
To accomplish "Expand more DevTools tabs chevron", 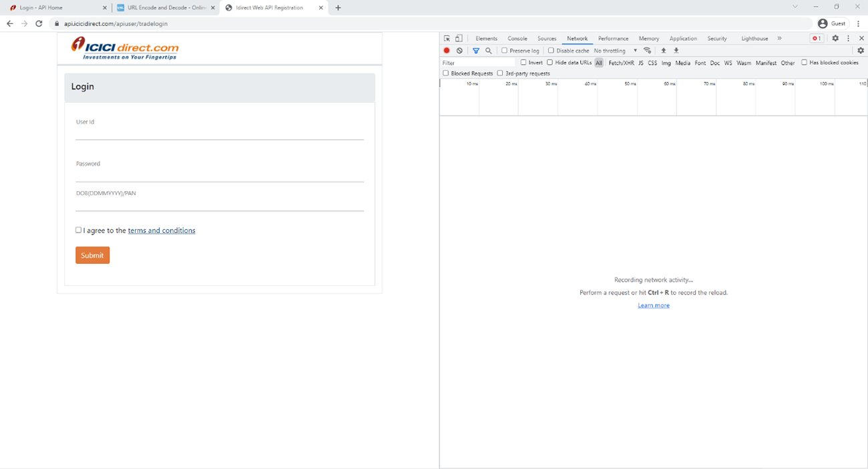I will tap(779, 39).
